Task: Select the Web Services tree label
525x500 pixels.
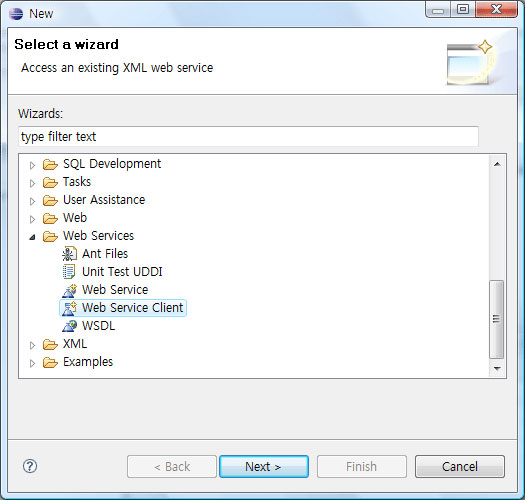Action: (98, 236)
